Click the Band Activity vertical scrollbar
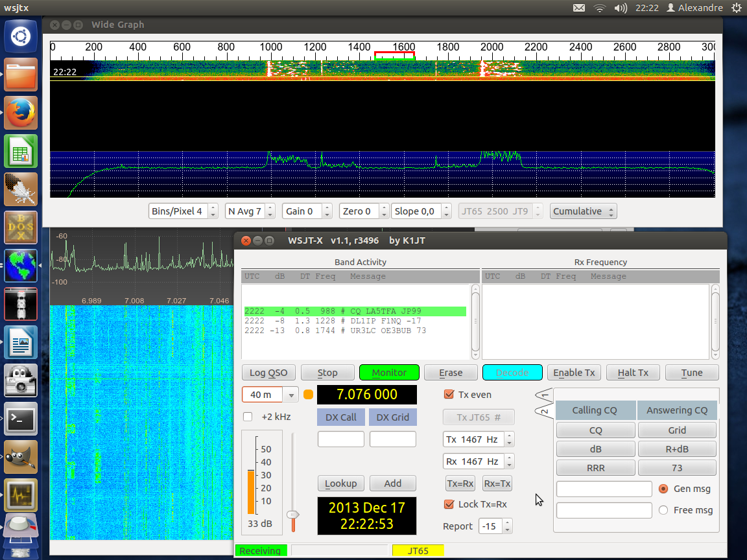The height and width of the screenshot is (560, 747). tap(475, 321)
